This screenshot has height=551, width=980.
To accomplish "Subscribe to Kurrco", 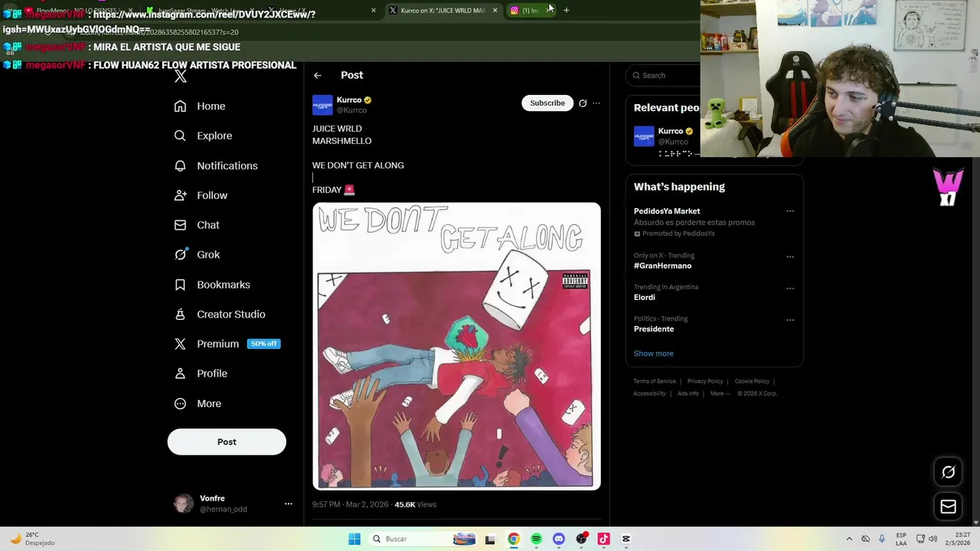I will point(547,103).
